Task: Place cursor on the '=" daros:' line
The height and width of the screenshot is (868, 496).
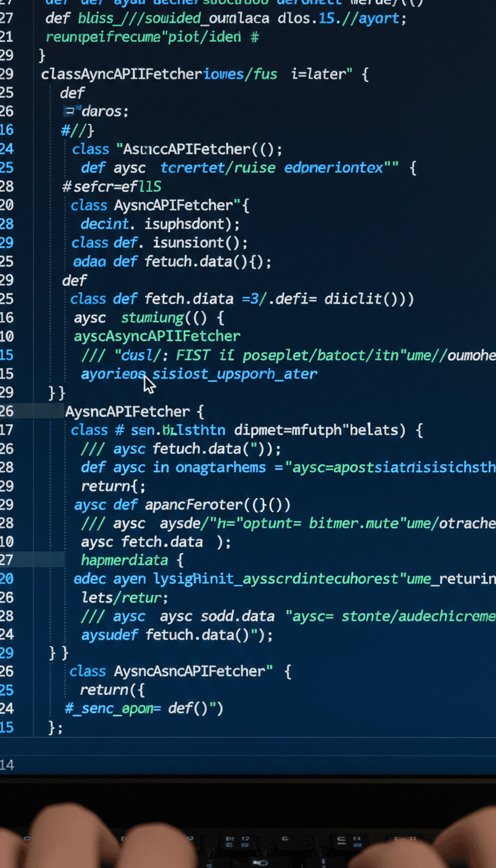Action: coord(96,112)
